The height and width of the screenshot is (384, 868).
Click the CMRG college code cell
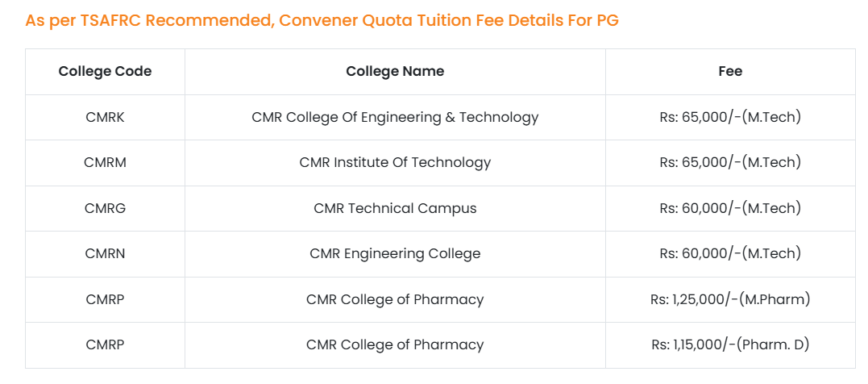tap(105, 208)
